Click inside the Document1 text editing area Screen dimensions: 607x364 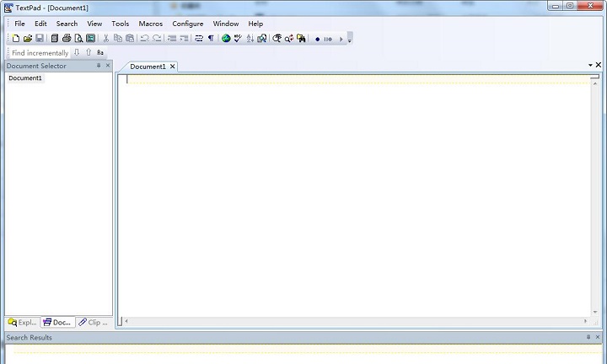click(354, 195)
